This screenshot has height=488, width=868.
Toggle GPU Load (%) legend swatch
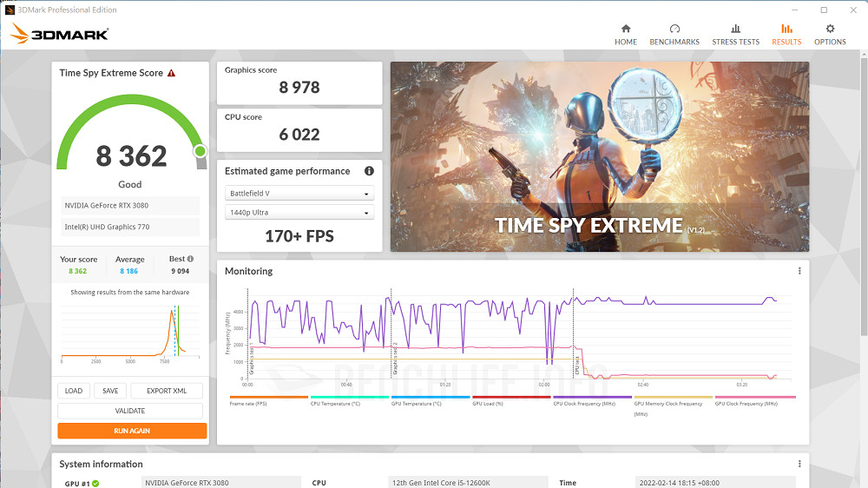[511, 397]
